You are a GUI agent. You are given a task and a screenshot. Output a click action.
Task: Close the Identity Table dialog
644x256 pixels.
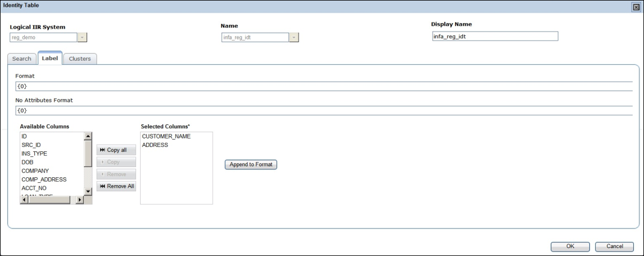(636, 6)
